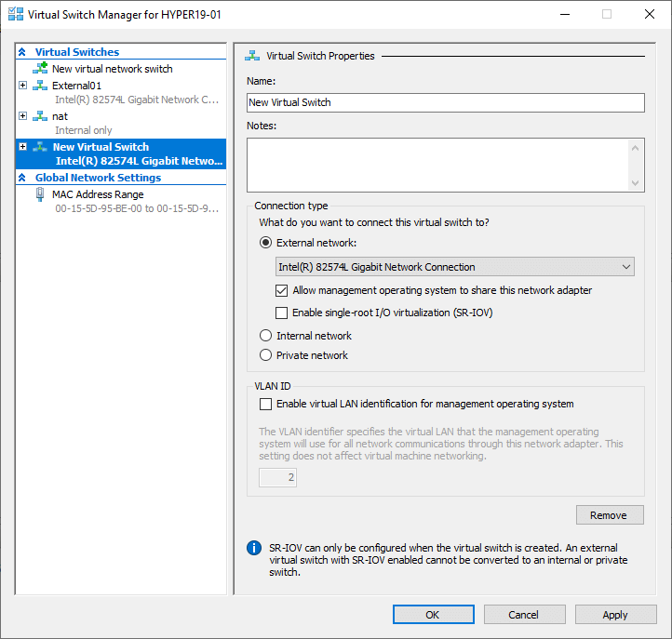The height and width of the screenshot is (639, 672).
Task: Expand the nat tree node
Action: (x=23, y=116)
